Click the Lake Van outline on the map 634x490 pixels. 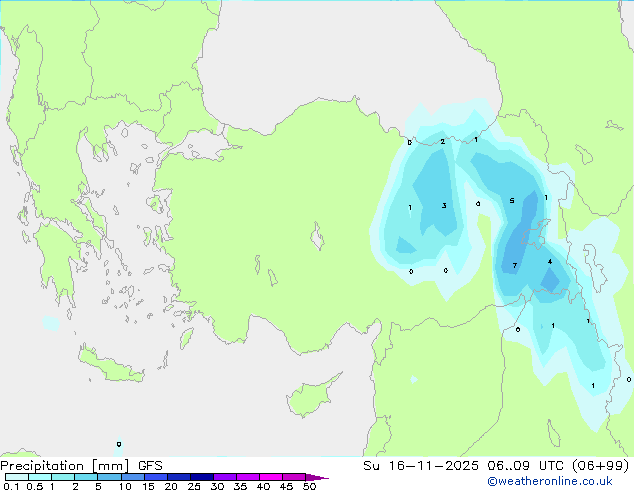[x=537, y=235]
